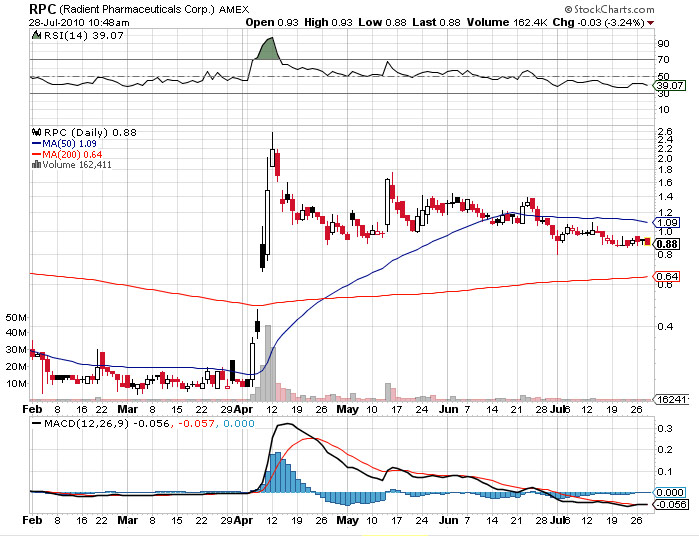Viewport: 699px width, 536px height.
Task: Click the 0.4 price axis label
Action: coord(665,326)
